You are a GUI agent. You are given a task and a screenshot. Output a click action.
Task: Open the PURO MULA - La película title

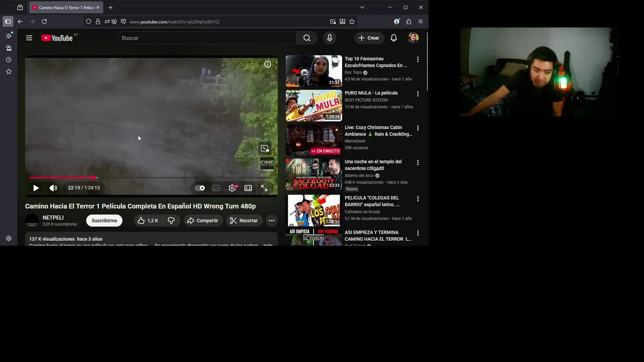click(371, 93)
